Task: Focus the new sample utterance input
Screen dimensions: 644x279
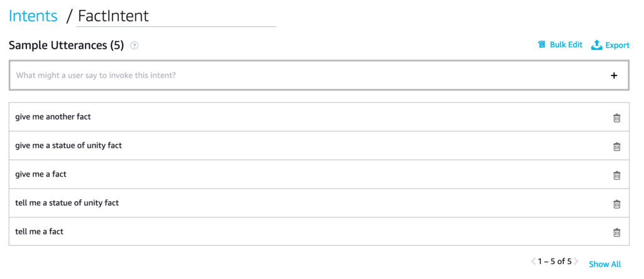Action: [x=302, y=75]
